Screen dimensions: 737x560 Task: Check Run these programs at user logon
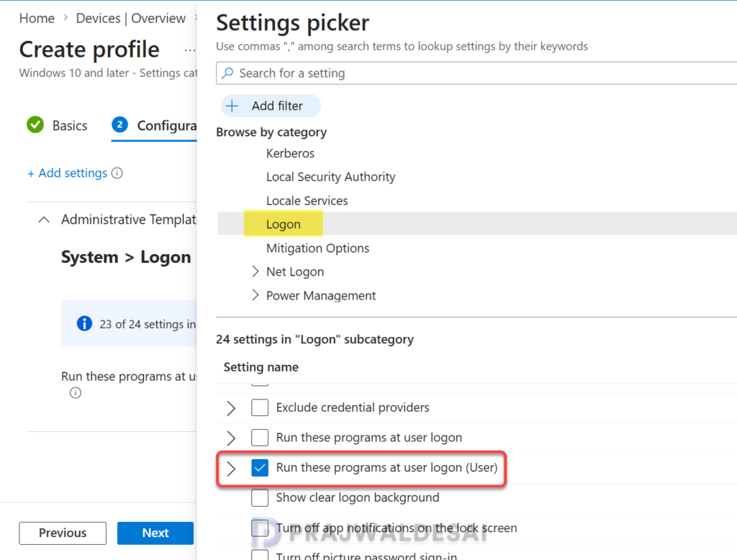(260, 438)
